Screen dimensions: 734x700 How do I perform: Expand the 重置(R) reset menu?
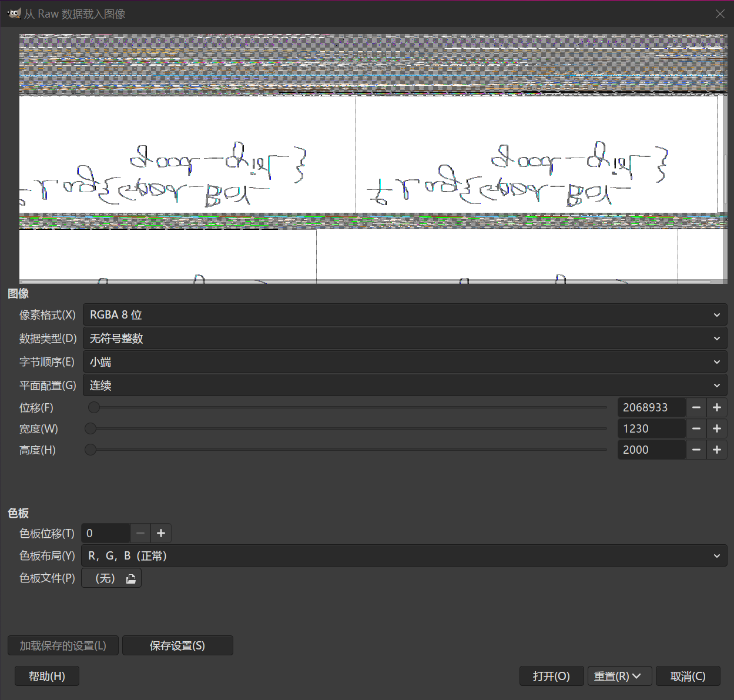[618, 676]
